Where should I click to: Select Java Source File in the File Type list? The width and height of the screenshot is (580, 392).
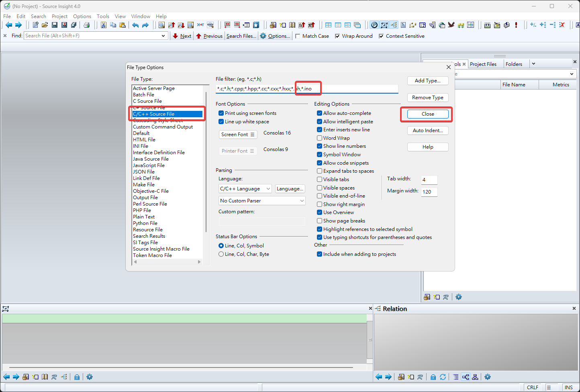[151, 159]
